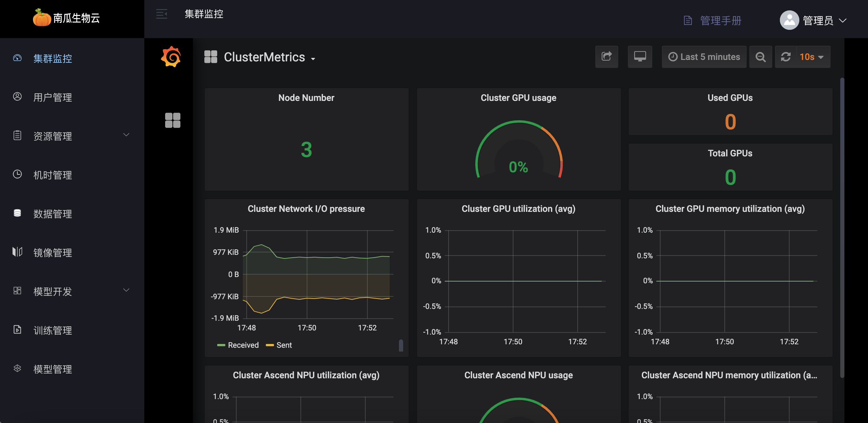Click the 数据管理 database icon
Image resolution: width=868 pixels, height=423 pixels.
17,213
